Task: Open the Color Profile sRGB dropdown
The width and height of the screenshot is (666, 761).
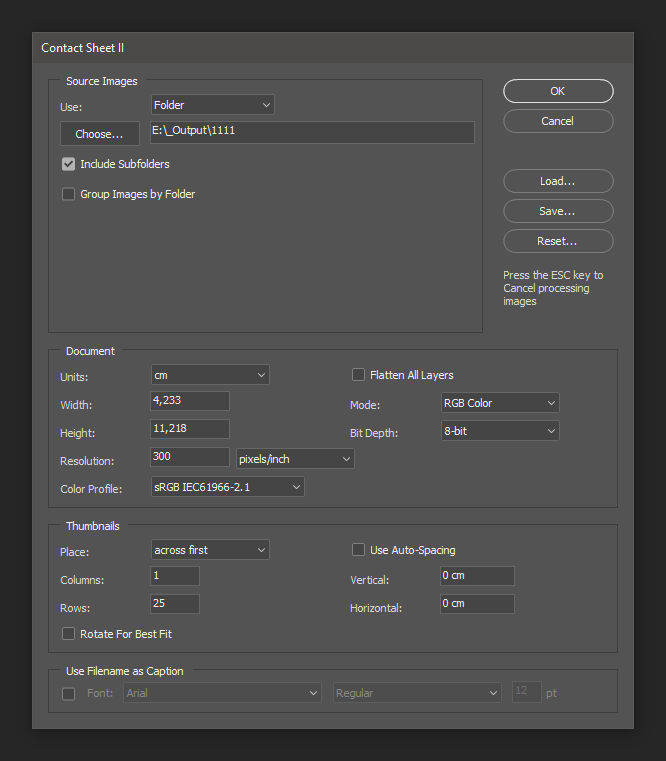Action: (227, 487)
